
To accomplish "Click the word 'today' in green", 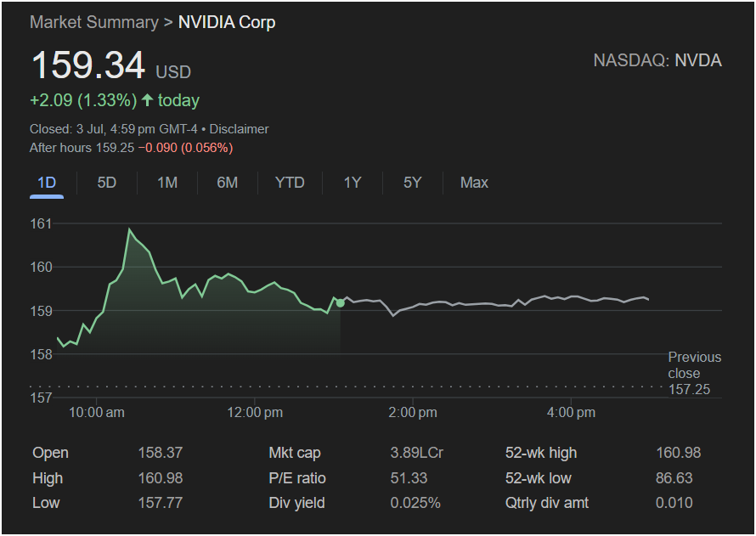I will (x=179, y=100).
